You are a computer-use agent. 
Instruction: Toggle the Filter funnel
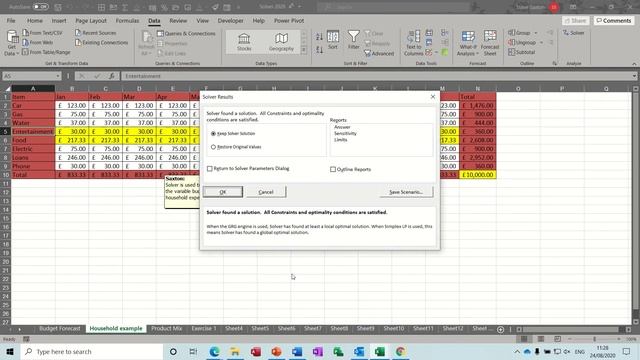point(353,40)
